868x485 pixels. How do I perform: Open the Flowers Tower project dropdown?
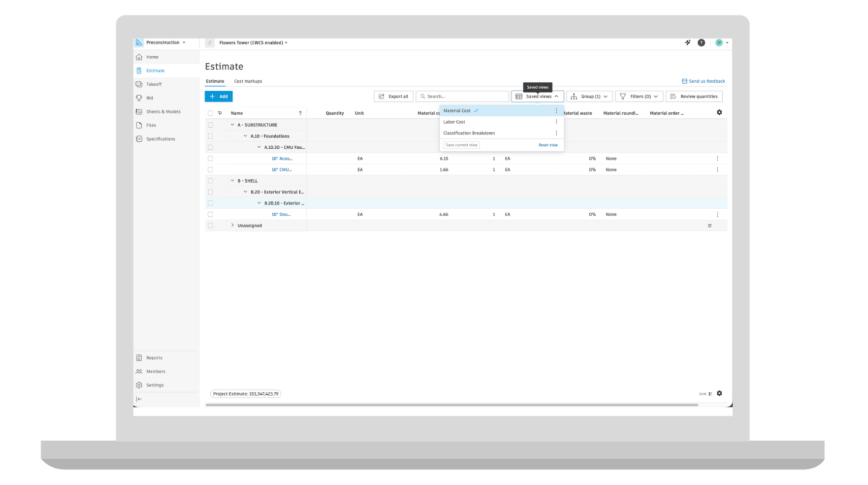[x=253, y=43]
